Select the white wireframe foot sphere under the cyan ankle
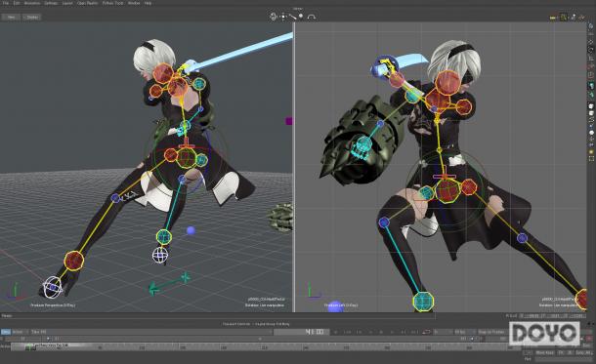The height and width of the screenshot is (364, 596). point(160,255)
